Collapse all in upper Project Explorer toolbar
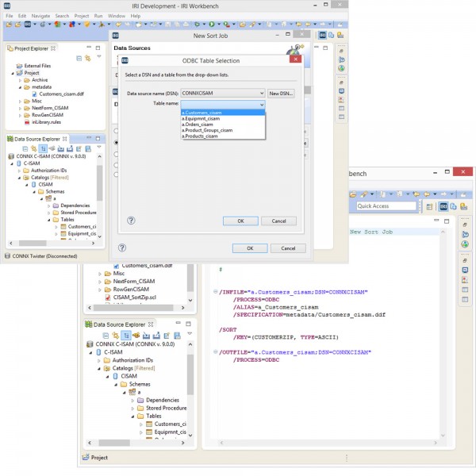The image size is (476, 476). pos(79,58)
